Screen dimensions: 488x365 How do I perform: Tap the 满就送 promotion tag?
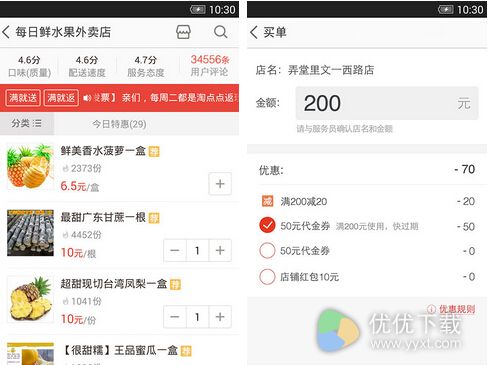pyautogui.click(x=23, y=98)
